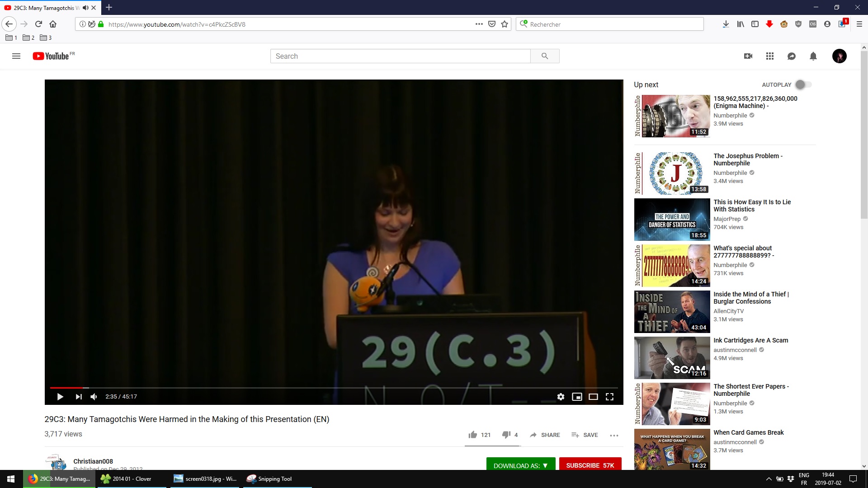The width and height of the screenshot is (868, 488).
Task: Enter fullscreen video mode
Action: (609, 397)
